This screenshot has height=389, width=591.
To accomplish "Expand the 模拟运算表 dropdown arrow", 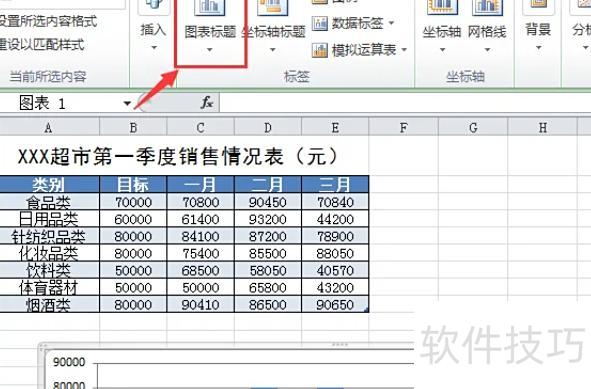I will 404,49.
